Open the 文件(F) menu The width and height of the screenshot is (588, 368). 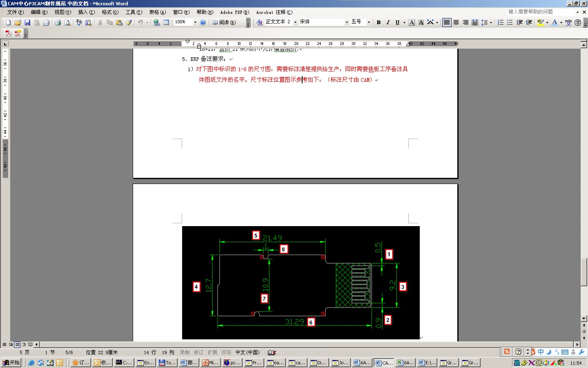(16, 12)
